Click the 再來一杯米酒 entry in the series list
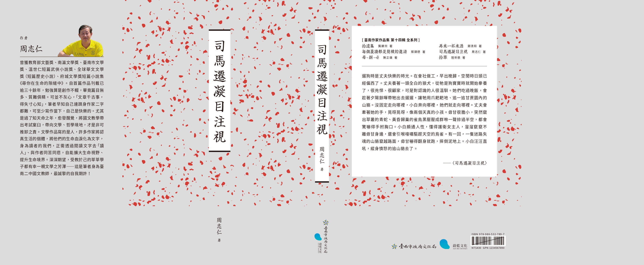Image resolution: width=644 pixels, height=265 pixels. click(x=451, y=46)
